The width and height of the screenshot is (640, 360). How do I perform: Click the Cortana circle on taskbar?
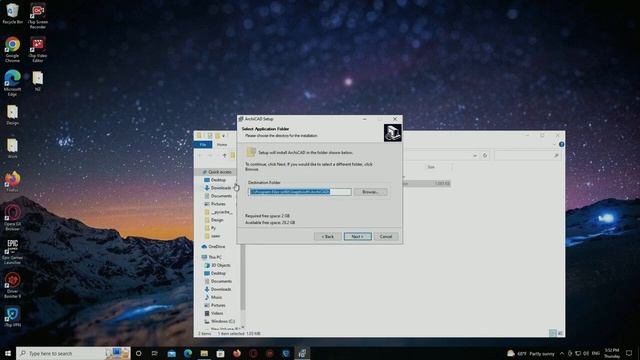click(138, 353)
